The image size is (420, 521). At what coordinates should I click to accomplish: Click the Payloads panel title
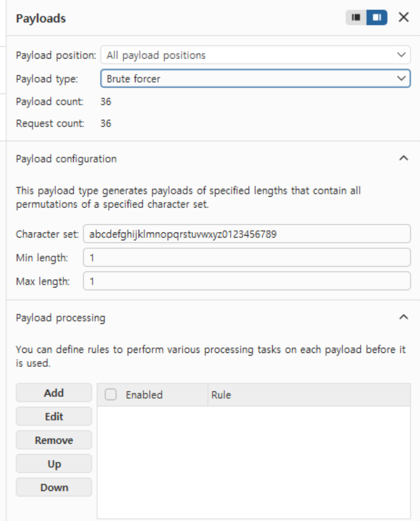41,18
